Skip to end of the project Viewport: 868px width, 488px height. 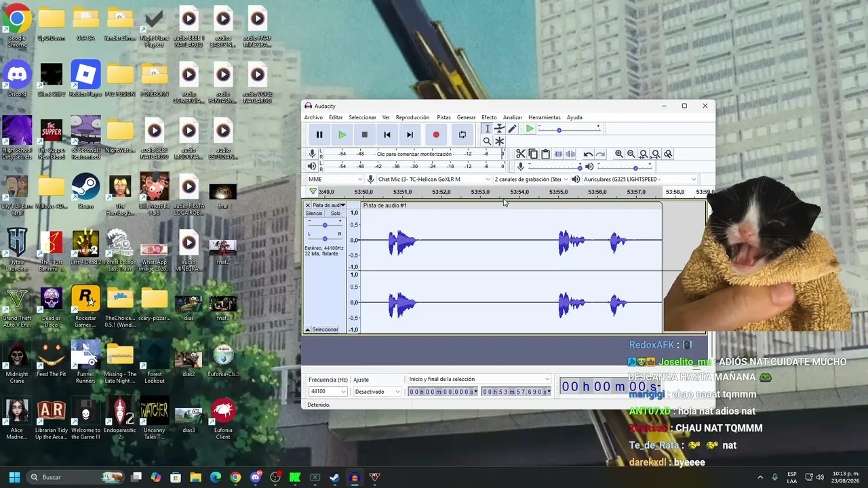(x=410, y=135)
